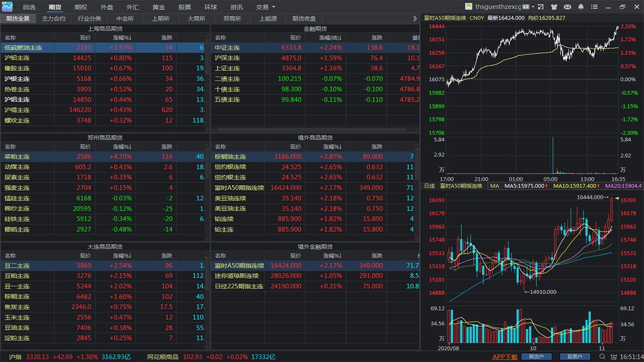
Task: Click the window layout icon beside the username
Action: [x=541, y=7]
